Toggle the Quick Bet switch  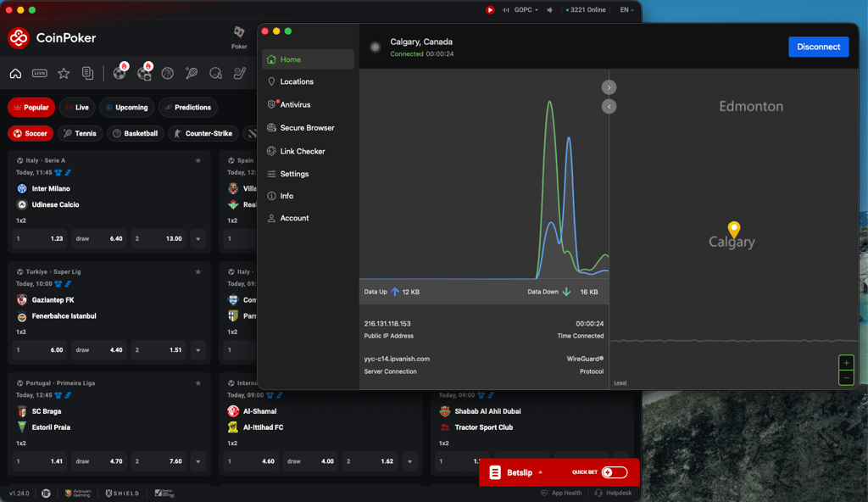pyautogui.click(x=615, y=472)
